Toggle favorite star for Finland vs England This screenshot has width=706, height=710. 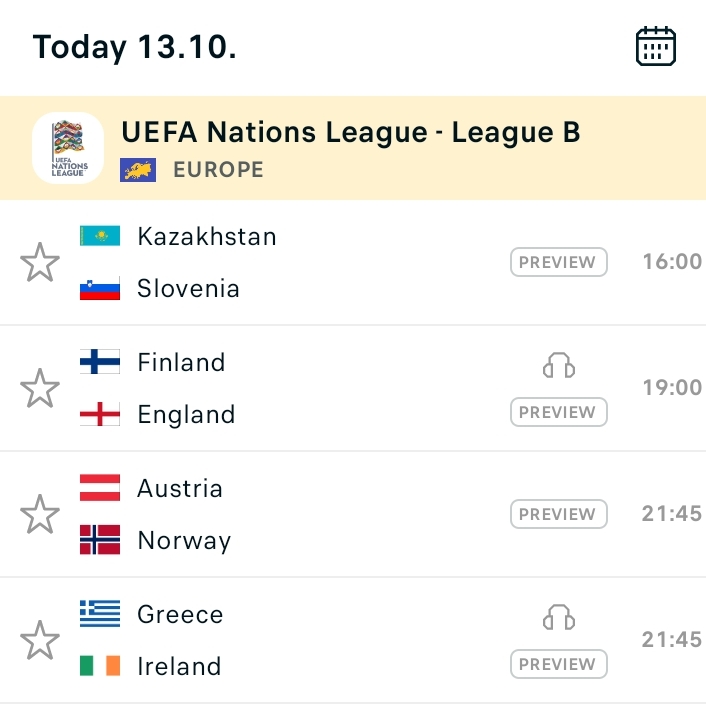pyautogui.click(x=40, y=388)
